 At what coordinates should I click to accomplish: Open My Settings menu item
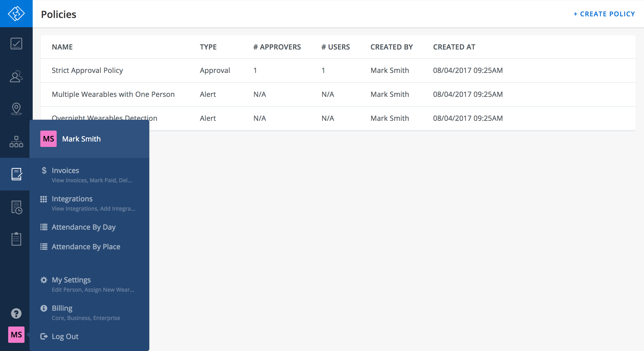pos(71,280)
